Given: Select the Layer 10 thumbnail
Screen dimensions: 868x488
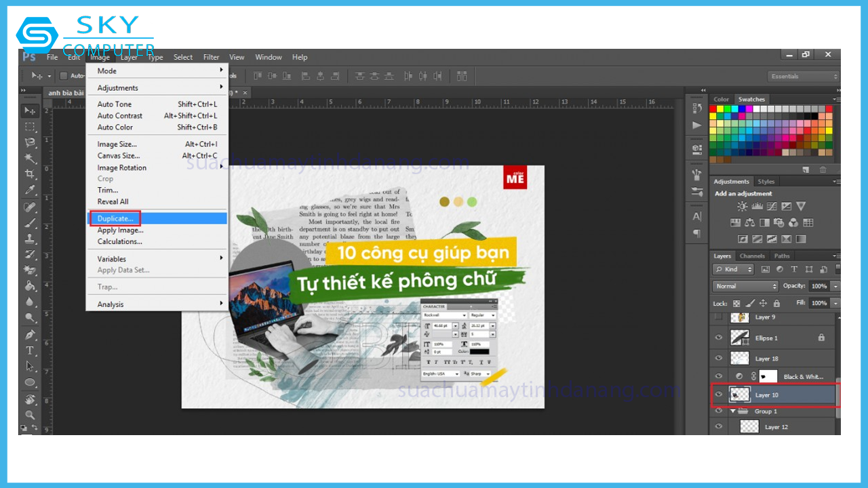Looking at the screenshot, I should point(739,394).
